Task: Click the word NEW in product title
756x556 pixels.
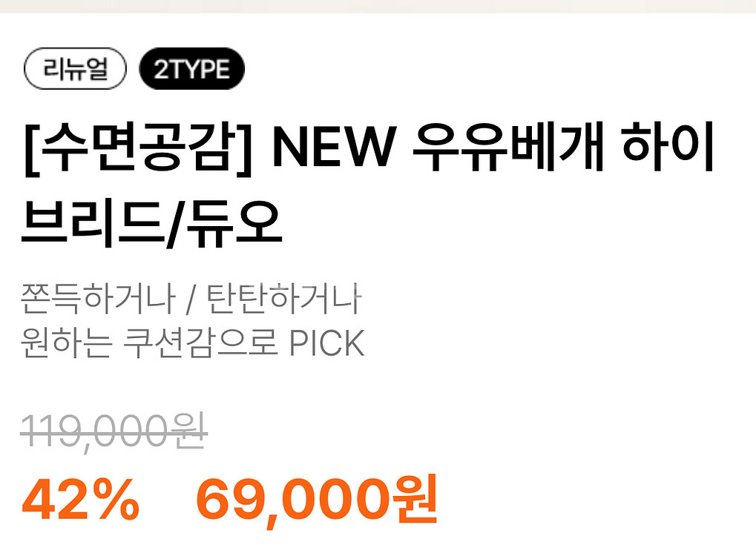Action: tap(334, 147)
